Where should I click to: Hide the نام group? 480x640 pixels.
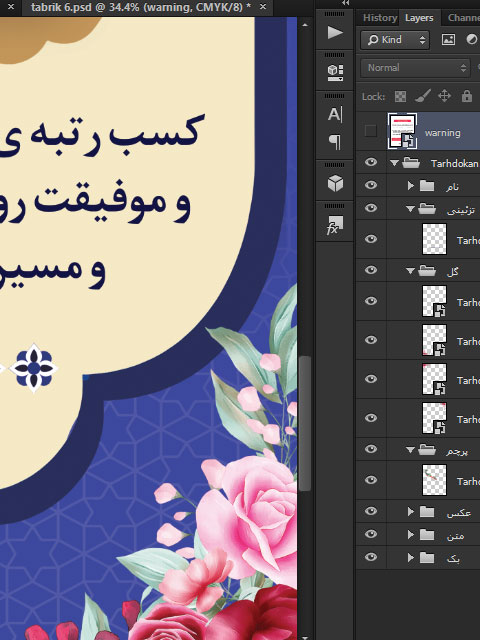click(371, 185)
